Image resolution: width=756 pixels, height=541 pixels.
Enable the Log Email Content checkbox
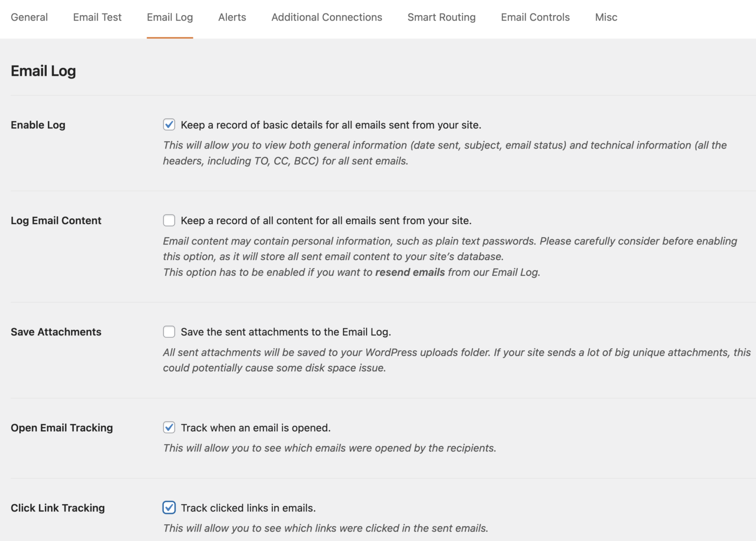pos(169,220)
